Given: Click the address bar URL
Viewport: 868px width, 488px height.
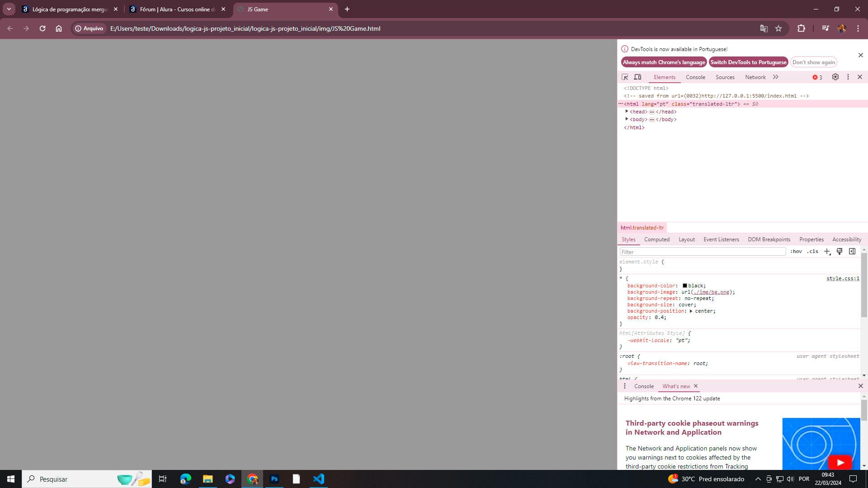Looking at the screenshot, I should [245, 28].
